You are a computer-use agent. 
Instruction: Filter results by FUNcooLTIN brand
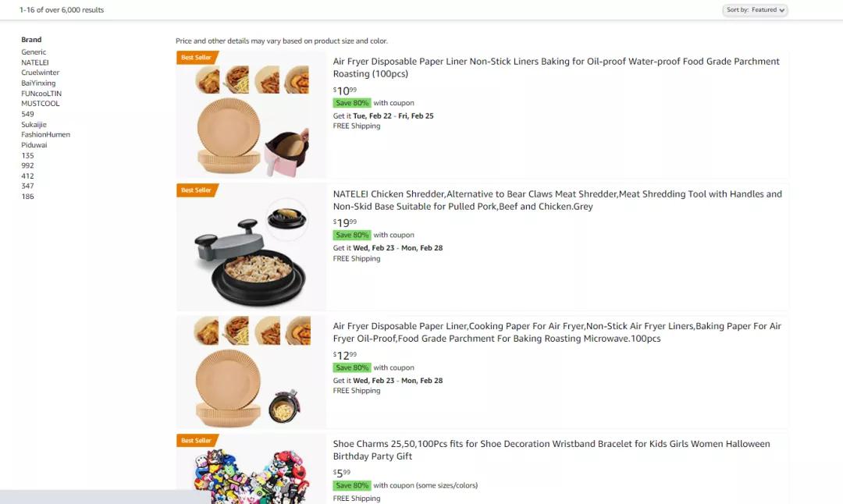coord(41,94)
